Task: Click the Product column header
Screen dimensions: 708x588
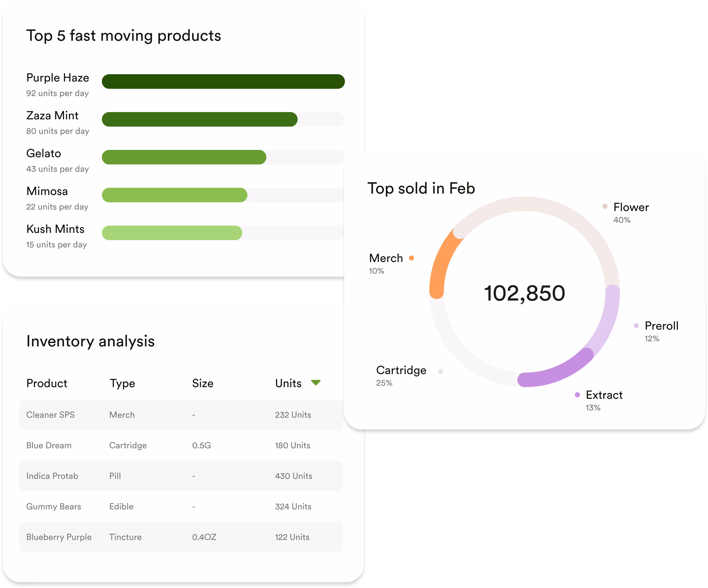Action: (47, 383)
